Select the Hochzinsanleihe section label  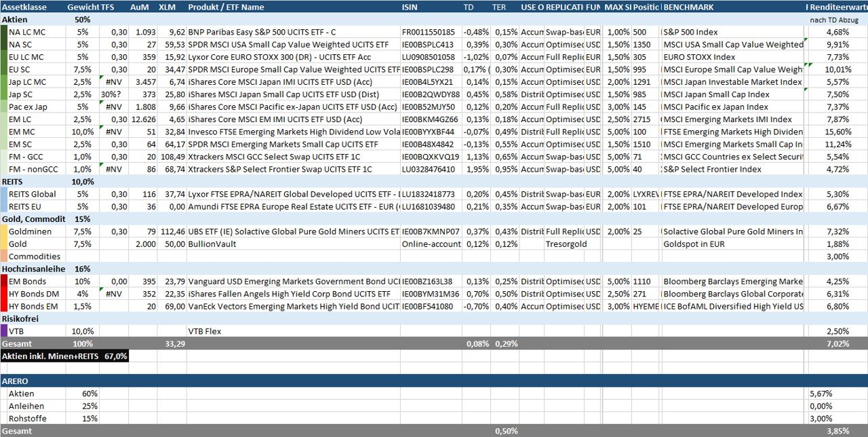(x=33, y=269)
